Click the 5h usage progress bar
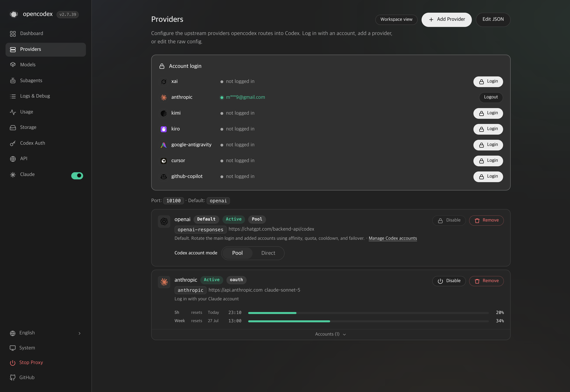 368,313
